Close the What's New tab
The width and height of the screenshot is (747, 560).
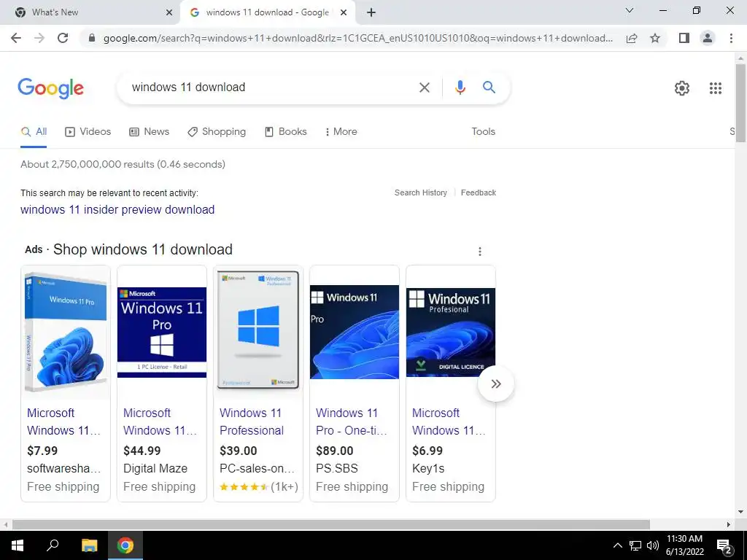(169, 12)
